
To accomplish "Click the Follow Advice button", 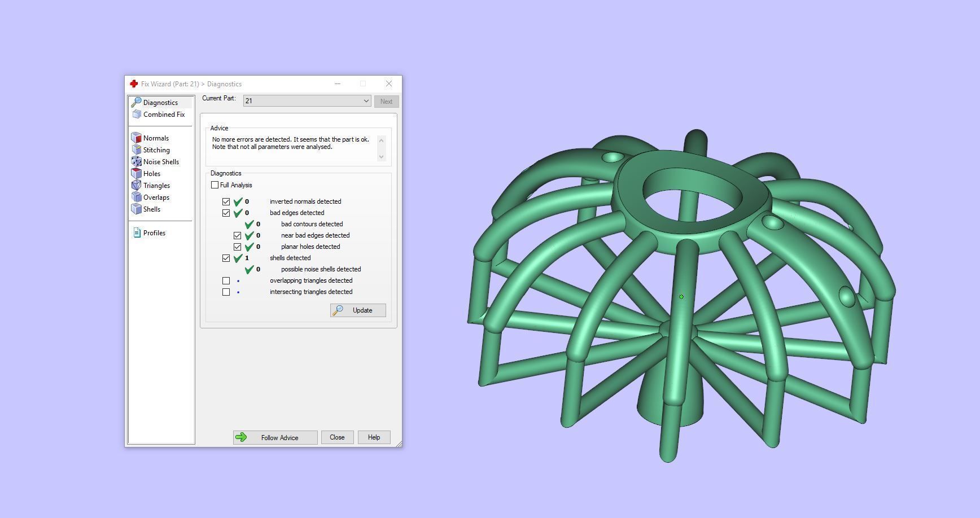I will [275, 437].
